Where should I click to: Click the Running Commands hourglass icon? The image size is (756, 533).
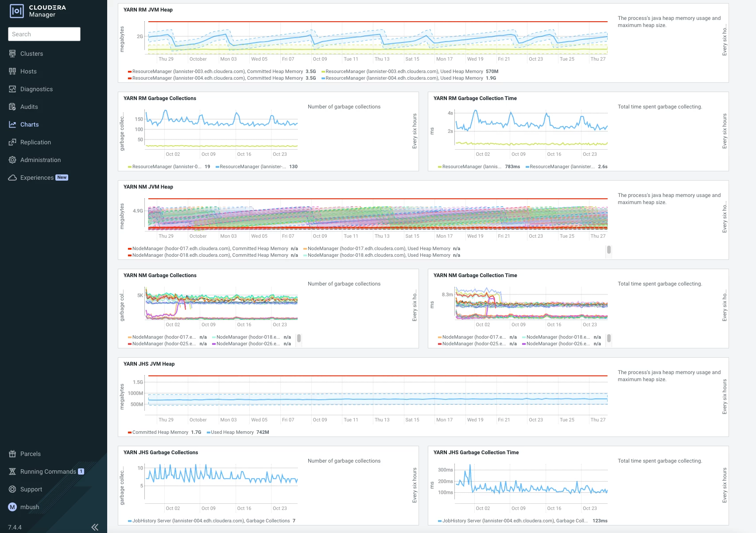tap(12, 471)
